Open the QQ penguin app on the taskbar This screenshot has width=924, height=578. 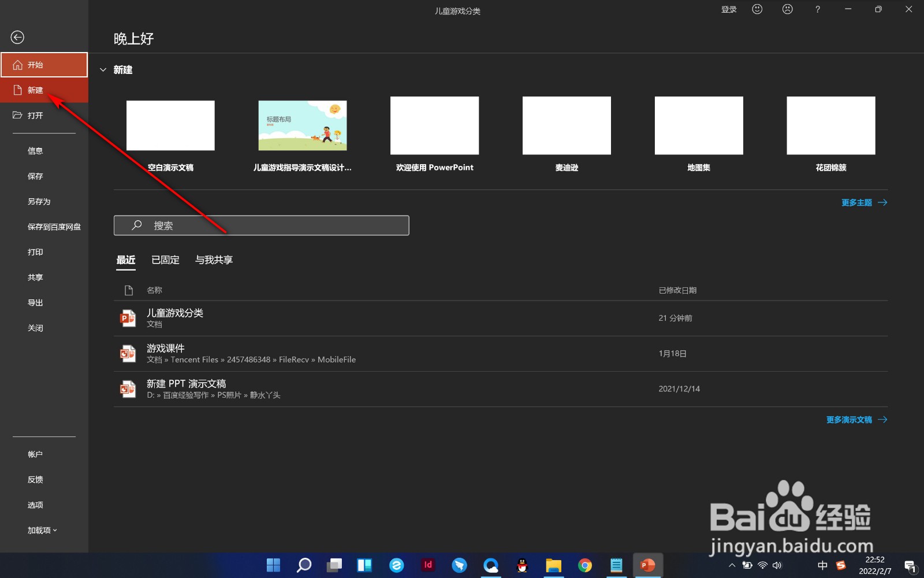point(522,565)
